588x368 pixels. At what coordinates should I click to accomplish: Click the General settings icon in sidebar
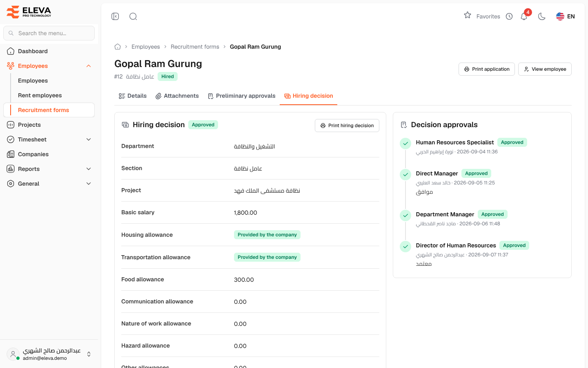click(x=11, y=184)
